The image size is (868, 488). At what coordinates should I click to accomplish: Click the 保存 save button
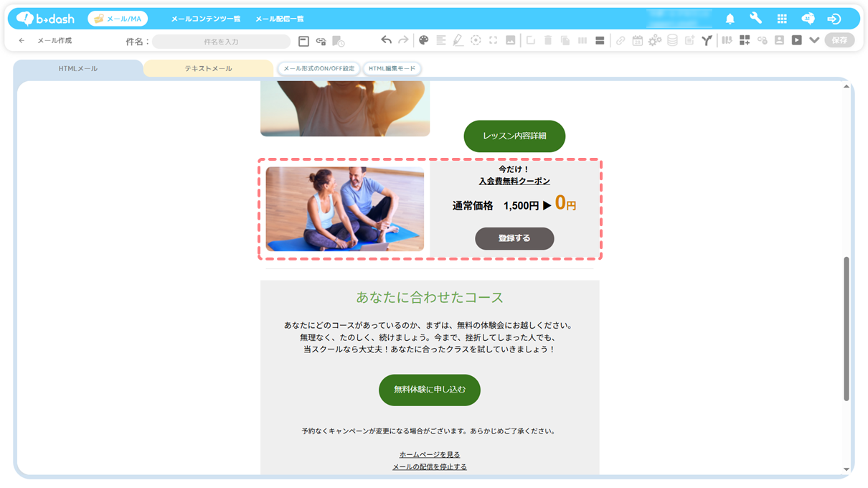[x=839, y=40]
